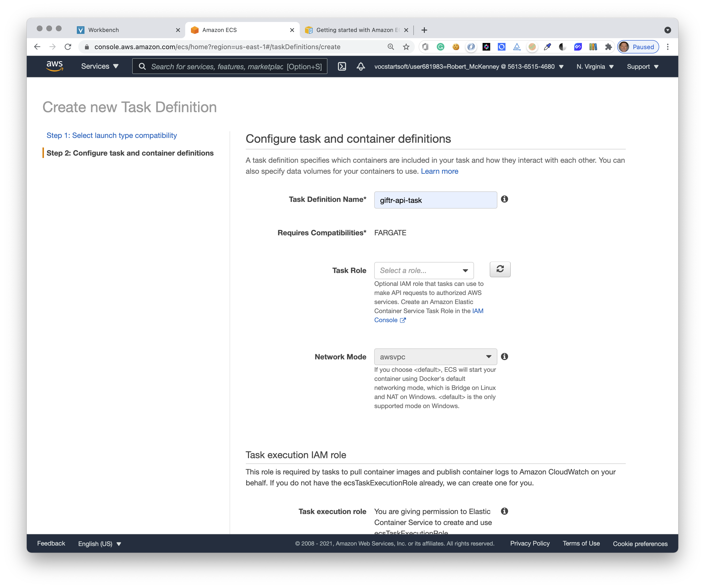This screenshot has height=588, width=705.
Task: Open the dark mode half-moon extension
Action: (x=562, y=47)
